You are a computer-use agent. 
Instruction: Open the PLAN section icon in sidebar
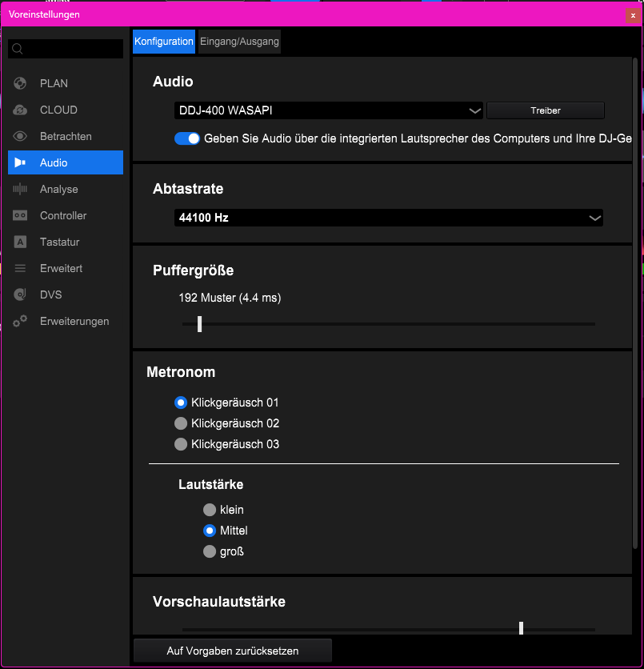click(x=20, y=83)
